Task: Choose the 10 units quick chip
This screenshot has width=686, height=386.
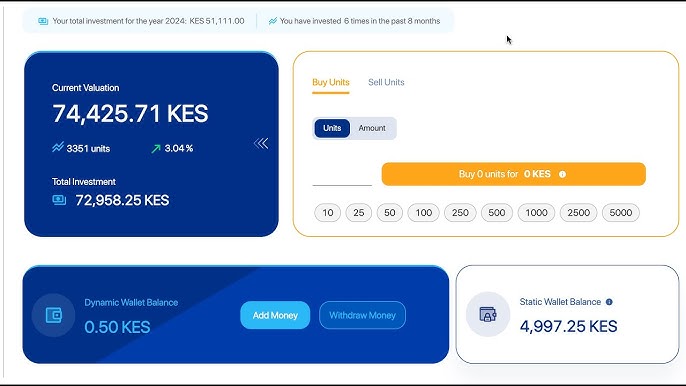Action: tap(328, 213)
